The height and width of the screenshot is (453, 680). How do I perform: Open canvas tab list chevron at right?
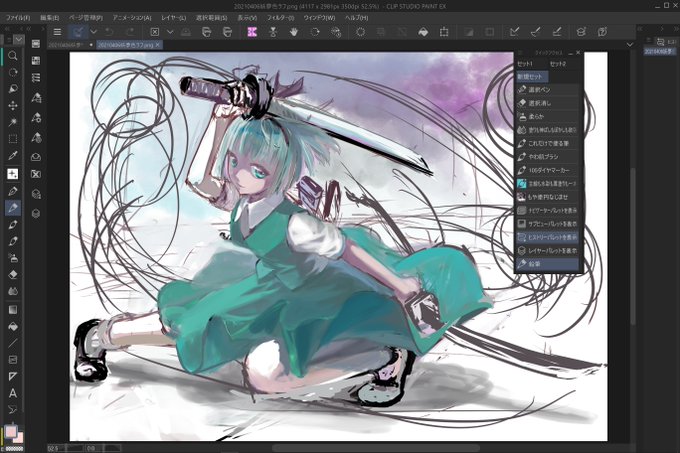click(630, 45)
